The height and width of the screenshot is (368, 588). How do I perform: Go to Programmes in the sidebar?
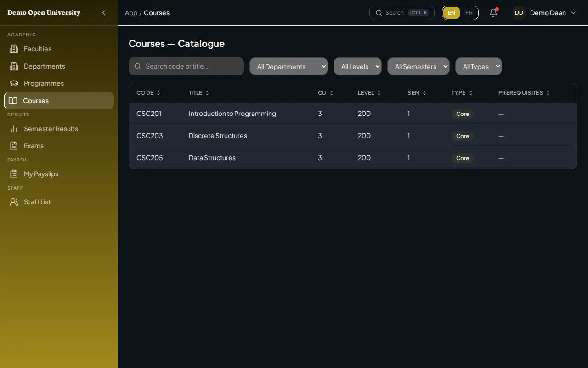click(59, 83)
